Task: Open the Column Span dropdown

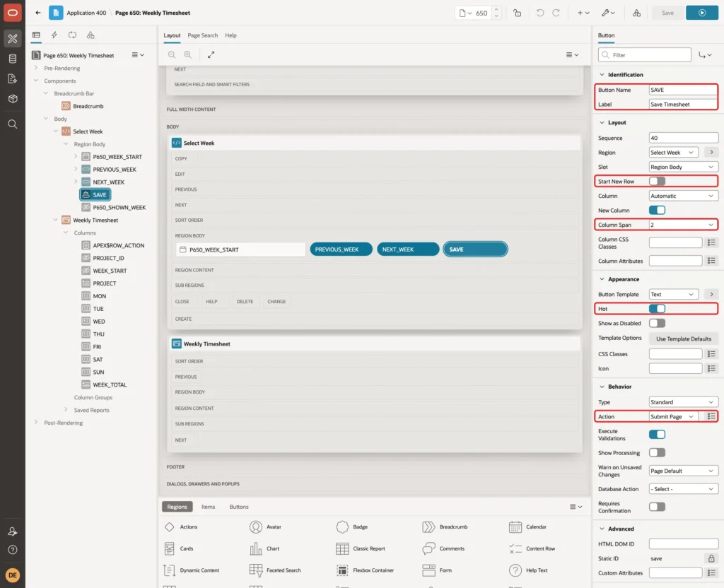Action: pos(683,225)
